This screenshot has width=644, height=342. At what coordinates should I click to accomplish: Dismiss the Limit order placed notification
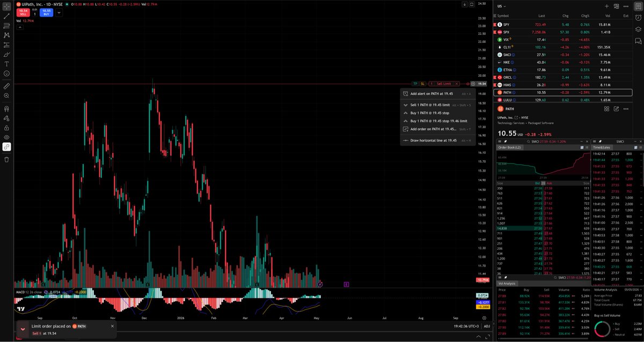click(x=112, y=325)
